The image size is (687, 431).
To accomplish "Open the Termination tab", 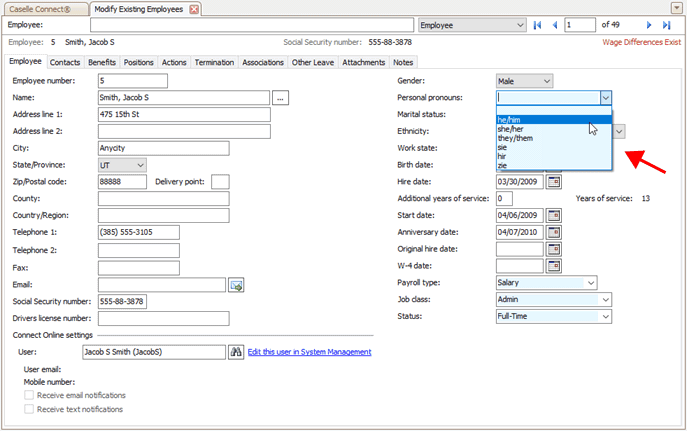I will click(x=214, y=62).
